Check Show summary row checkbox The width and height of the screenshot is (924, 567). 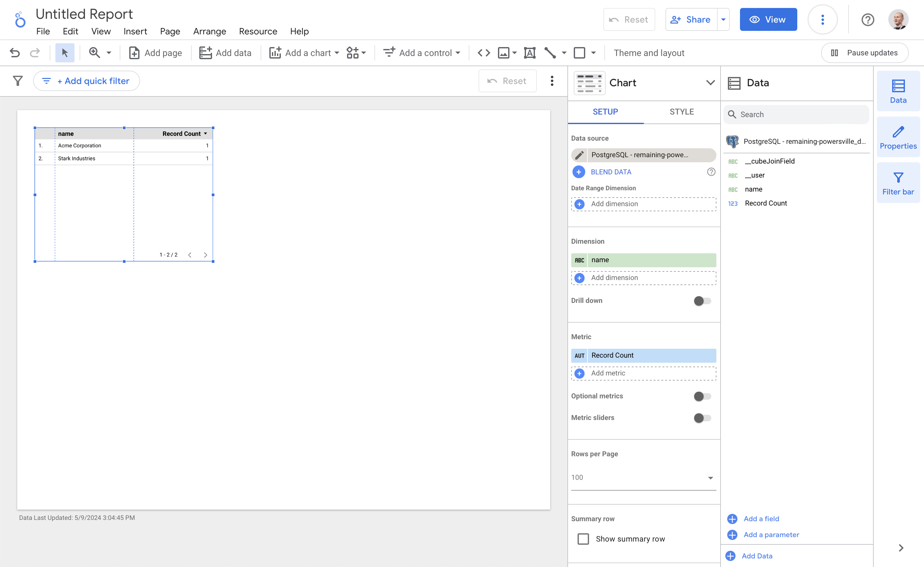[583, 539]
